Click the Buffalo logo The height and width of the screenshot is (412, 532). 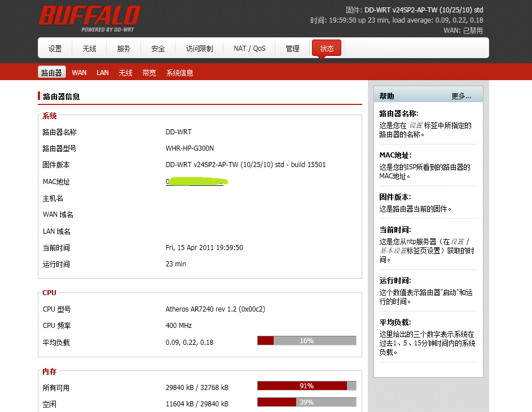point(90,19)
